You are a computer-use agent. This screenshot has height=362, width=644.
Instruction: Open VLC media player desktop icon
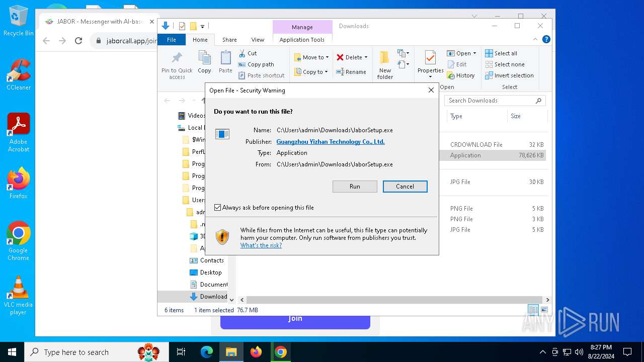pos(18,295)
